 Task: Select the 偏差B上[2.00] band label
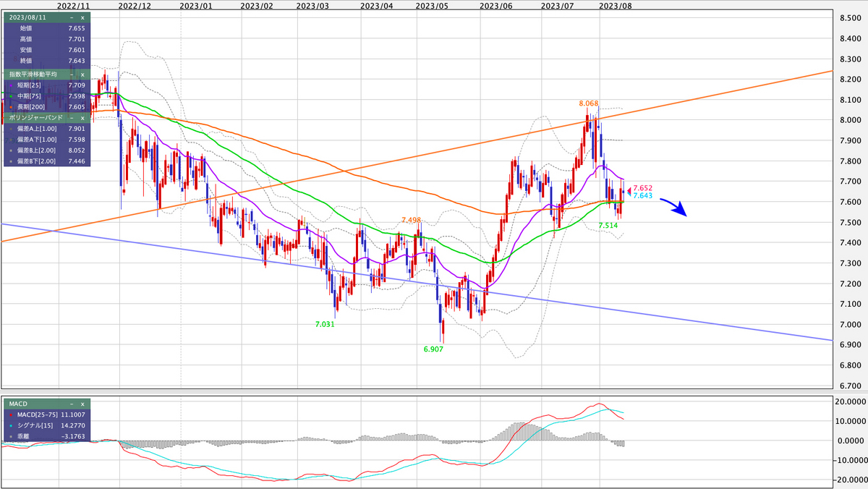tap(37, 150)
